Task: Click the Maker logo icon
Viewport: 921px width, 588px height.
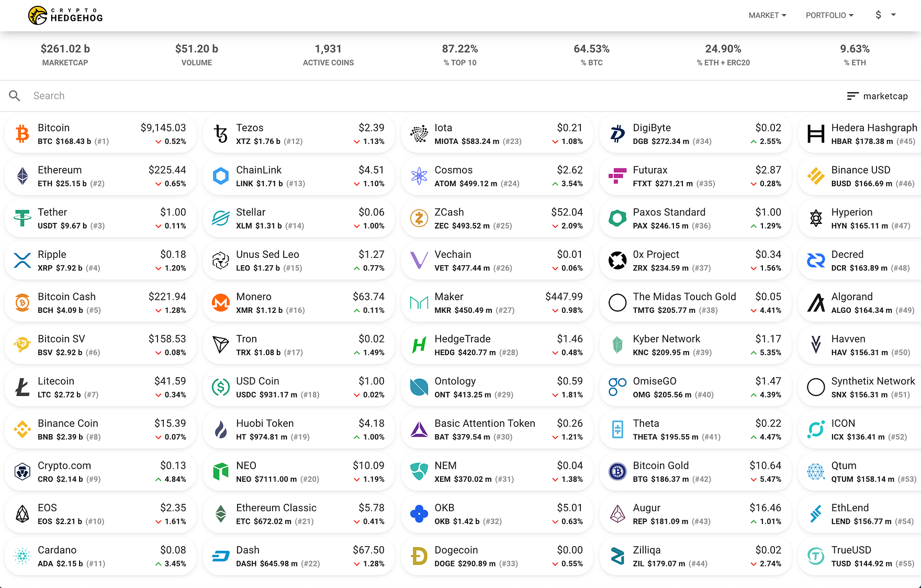Action: pyautogui.click(x=419, y=303)
